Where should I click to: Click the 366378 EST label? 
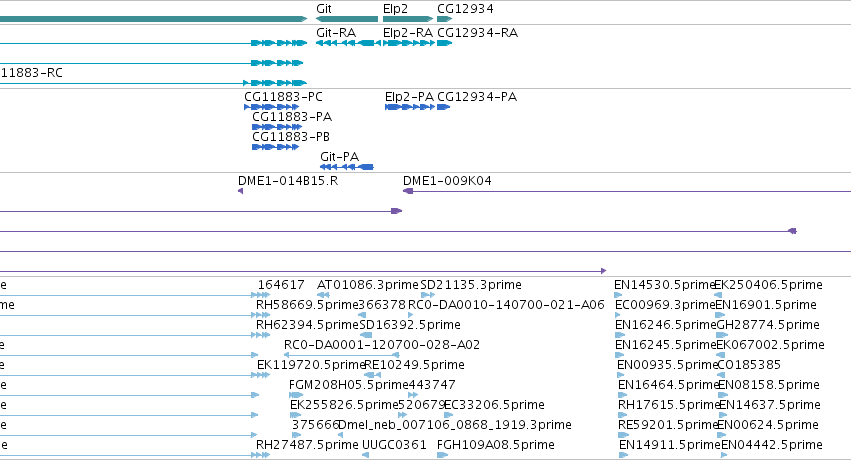(382, 305)
